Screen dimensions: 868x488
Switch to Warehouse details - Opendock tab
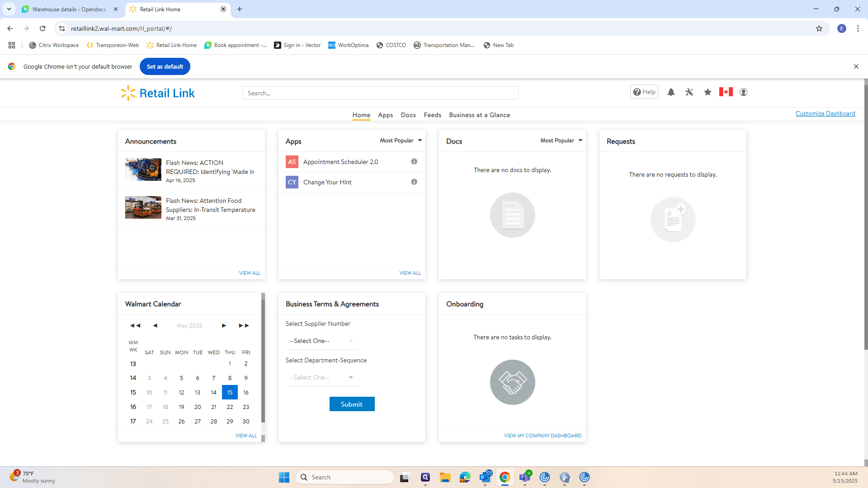point(70,9)
